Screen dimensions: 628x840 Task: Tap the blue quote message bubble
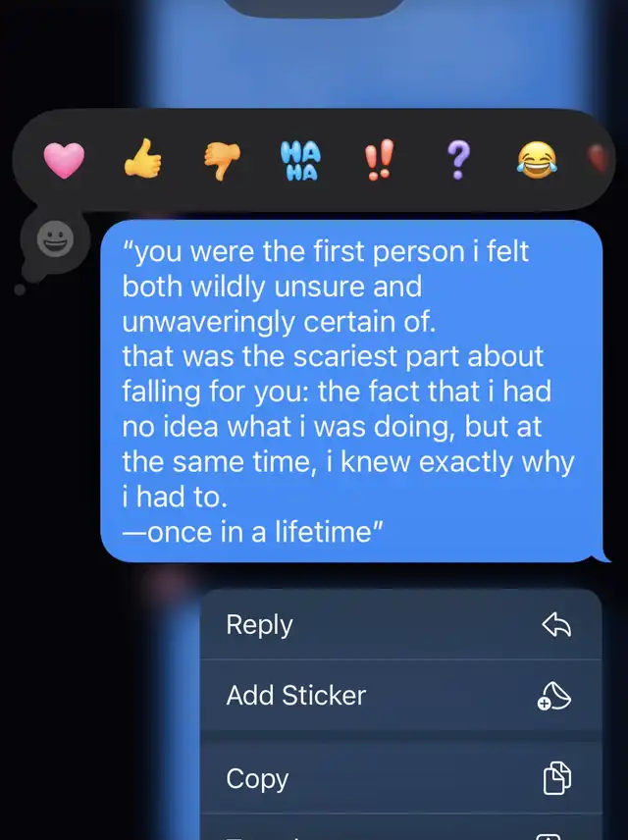click(x=352, y=392)
